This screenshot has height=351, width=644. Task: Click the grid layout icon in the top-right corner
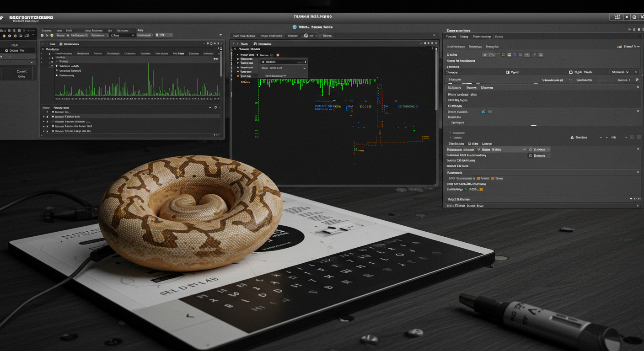pyautogui.click(x=617, y=17)
